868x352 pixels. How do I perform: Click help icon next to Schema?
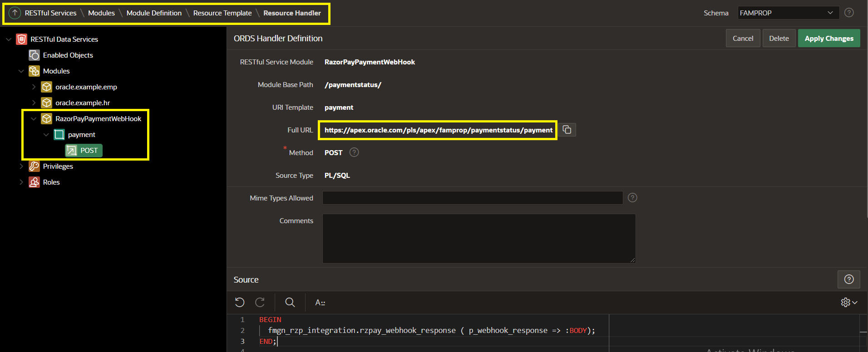849,13
